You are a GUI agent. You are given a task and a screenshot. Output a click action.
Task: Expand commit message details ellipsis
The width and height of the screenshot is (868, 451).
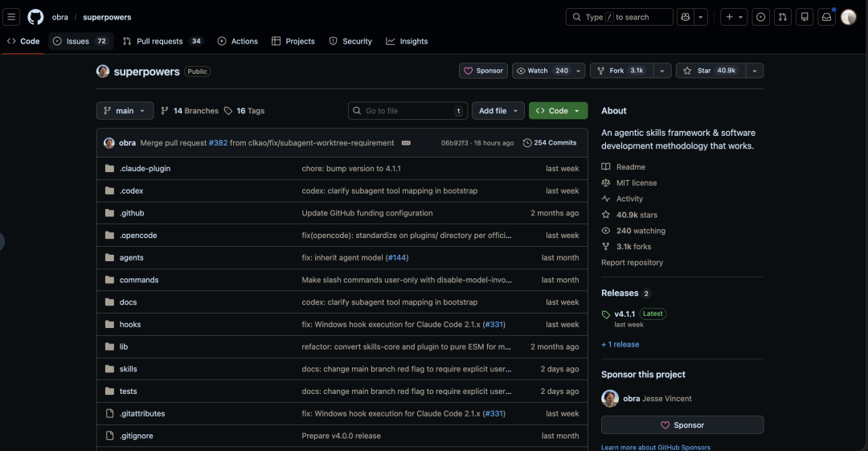406,143
